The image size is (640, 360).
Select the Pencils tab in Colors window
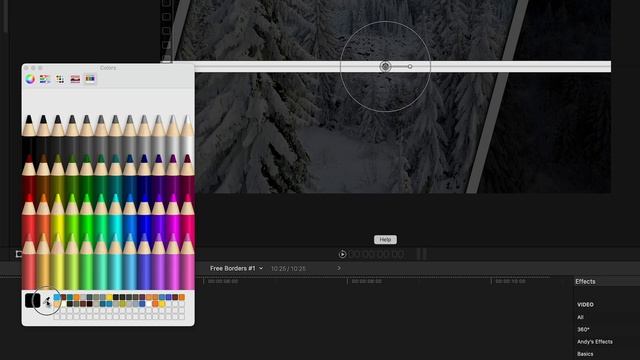(90, 78)
